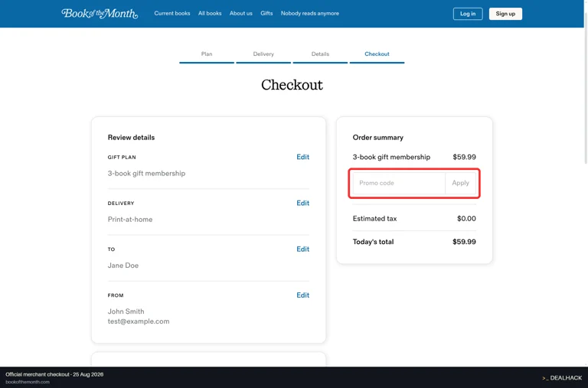Click the Estimated tax $0.00 amount
588x388 pixels.
click(x=466, y=219)
